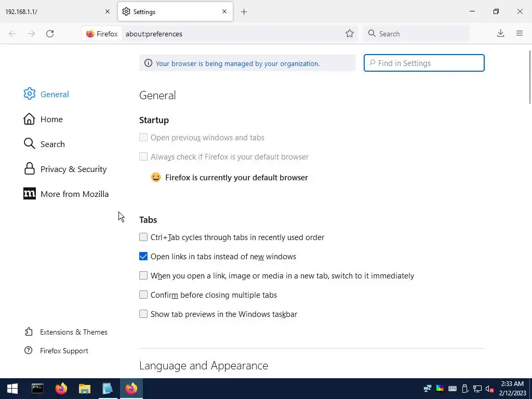Click the touch keyboard tray icon
The height and width of the screenshot is (399, 532).
(x=453, y=389)
